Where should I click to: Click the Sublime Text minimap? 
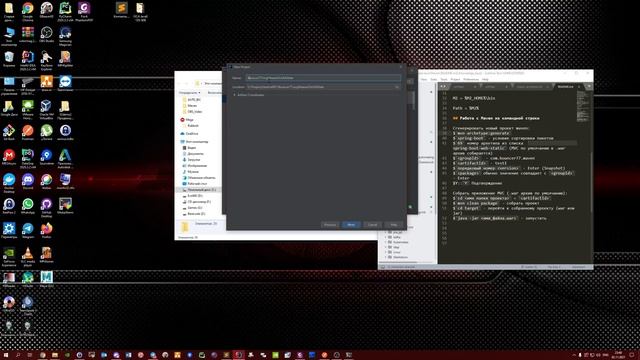coord(582,106)
